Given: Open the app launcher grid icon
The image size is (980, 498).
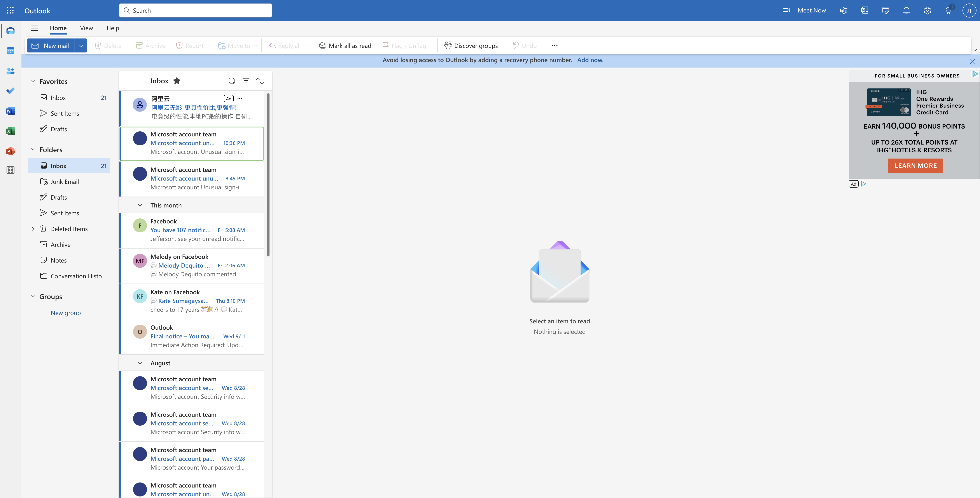Looking at the screenshot, I should [10, 10].
